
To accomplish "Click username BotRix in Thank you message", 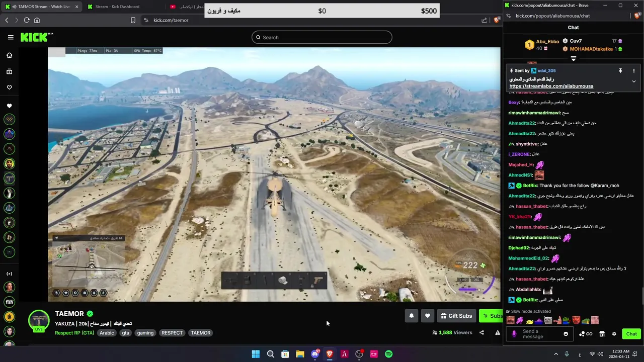I will coord(530,186).
